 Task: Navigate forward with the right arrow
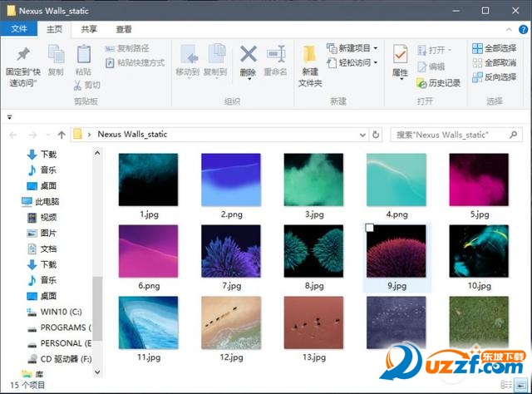pos(32,135)
